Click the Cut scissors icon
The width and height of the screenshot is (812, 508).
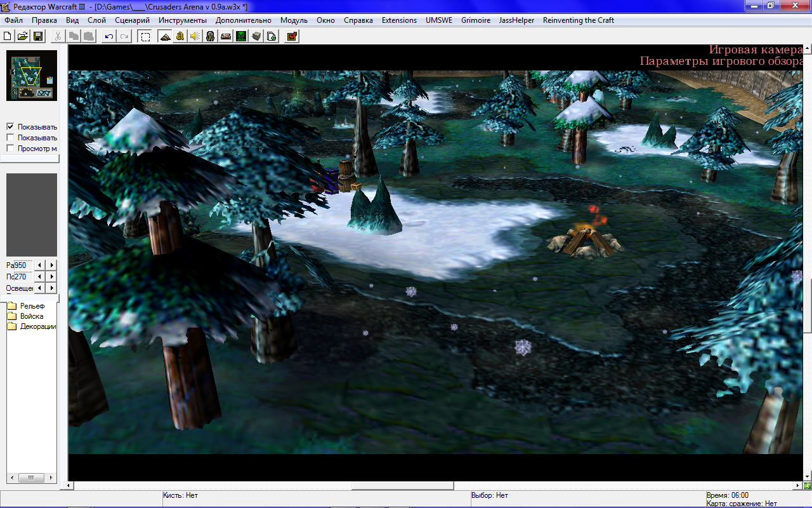tap(58, 36)
